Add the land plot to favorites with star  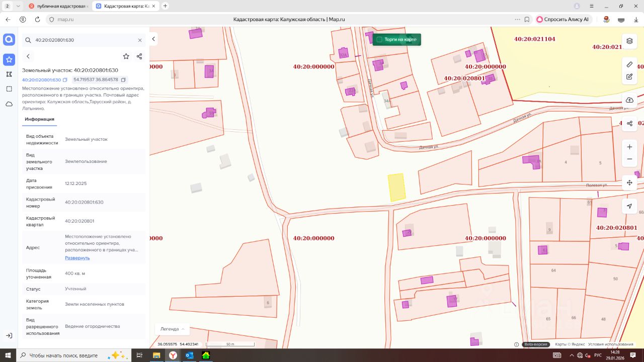click(x=126, y=56)
